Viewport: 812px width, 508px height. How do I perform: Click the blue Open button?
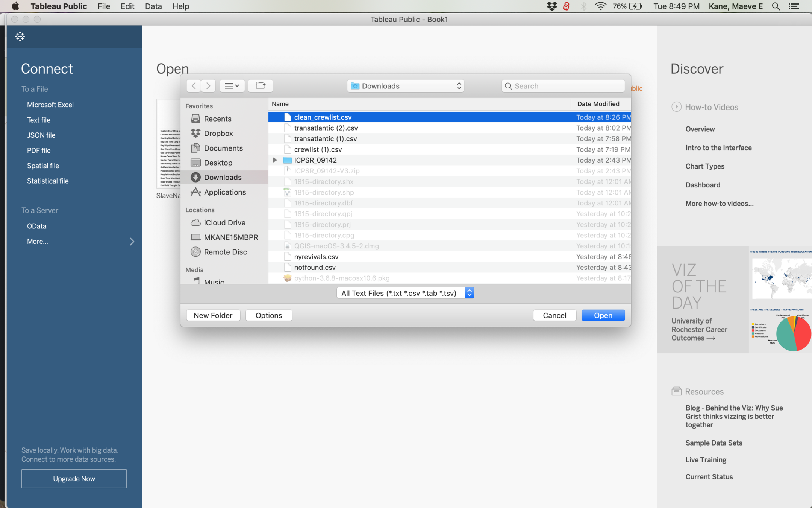point(603,315)
